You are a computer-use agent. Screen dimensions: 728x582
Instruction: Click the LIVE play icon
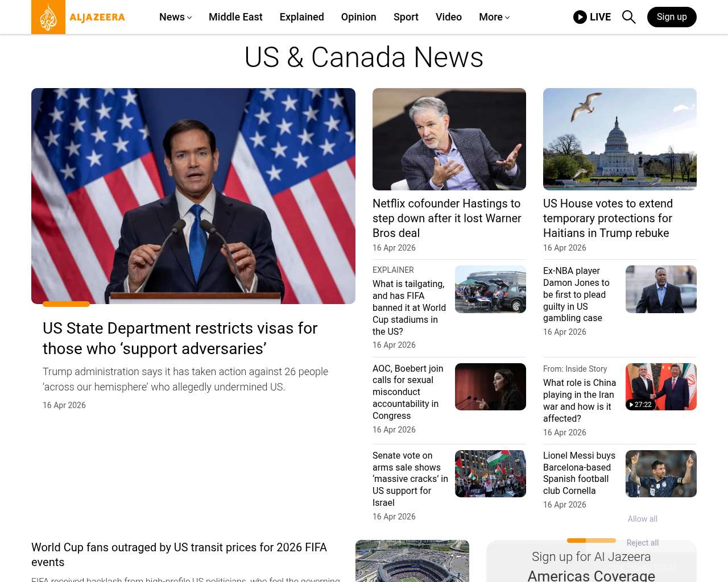pyautogui.click(x=580, y=17)
